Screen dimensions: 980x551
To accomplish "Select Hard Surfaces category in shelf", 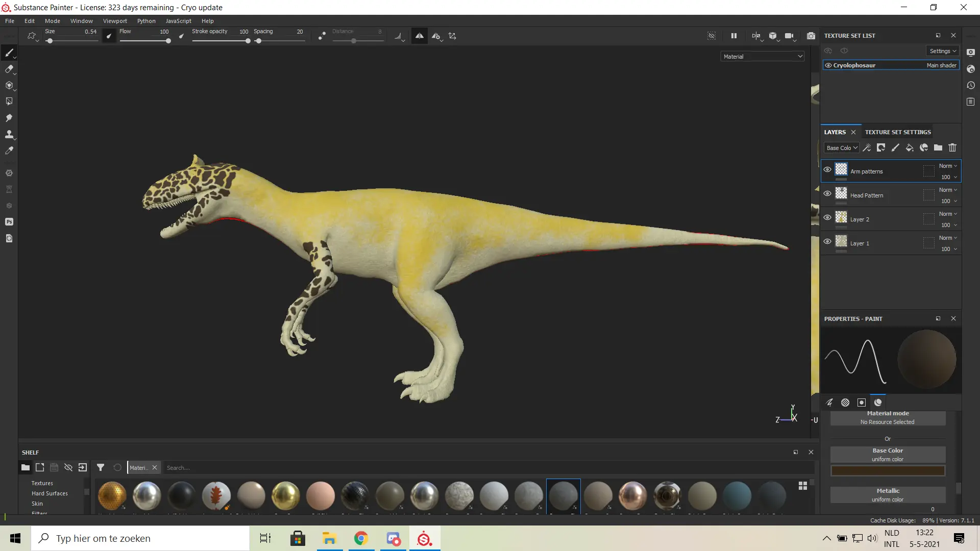I will pyautogui.click(x=50, y=493).
